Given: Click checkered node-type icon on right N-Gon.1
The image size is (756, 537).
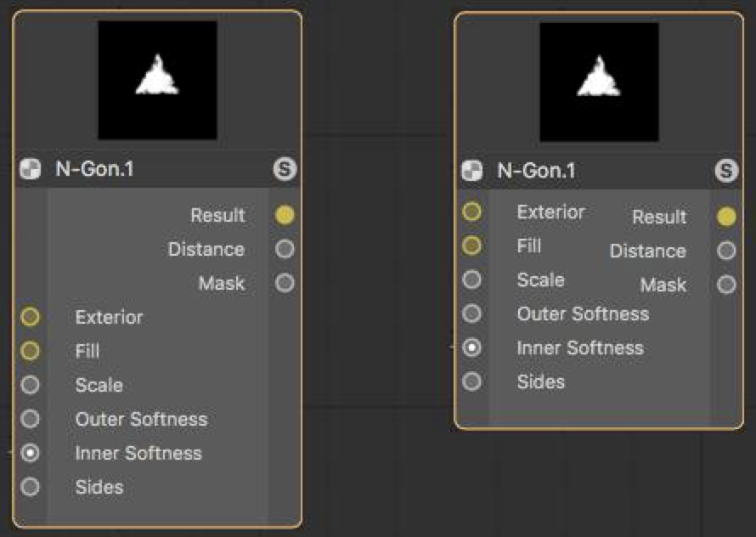Looking at the screenshot, I should 472,171.
